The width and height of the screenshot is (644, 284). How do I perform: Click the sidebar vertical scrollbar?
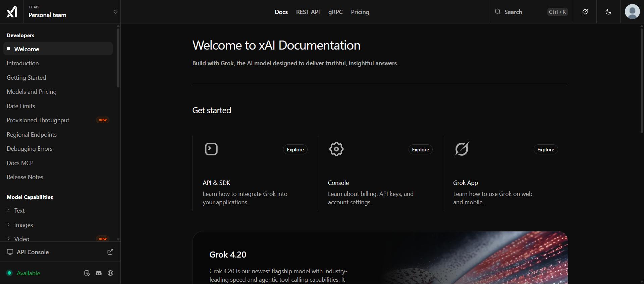pyautogui.click(x=118, y=58)
